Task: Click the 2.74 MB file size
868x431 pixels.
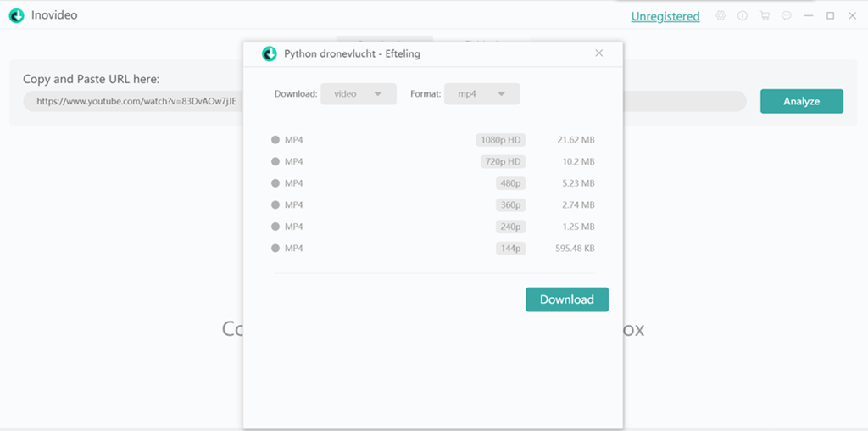Action: tap(578, 205)
